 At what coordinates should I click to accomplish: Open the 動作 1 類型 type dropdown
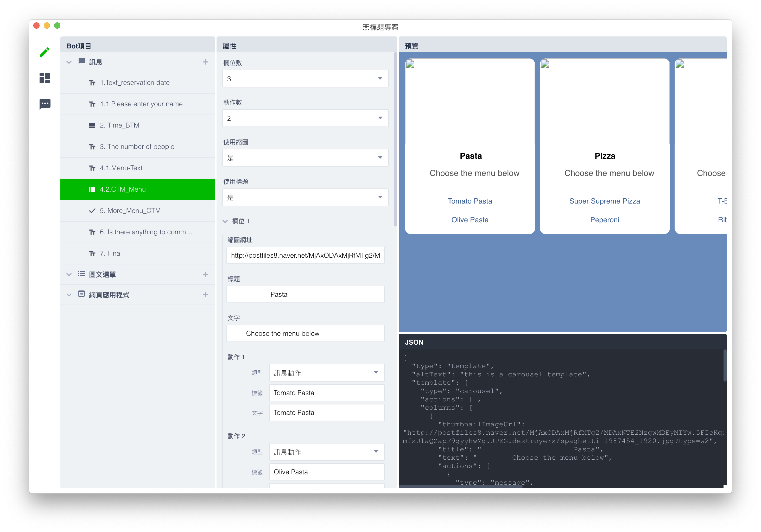pos(326,373)
